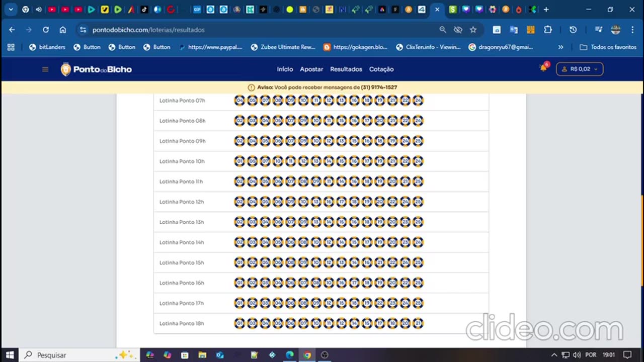Click the warning icon in the Aviso banner
The height and width of the screenshot is (362, 644).
click(x=252, y=87)
